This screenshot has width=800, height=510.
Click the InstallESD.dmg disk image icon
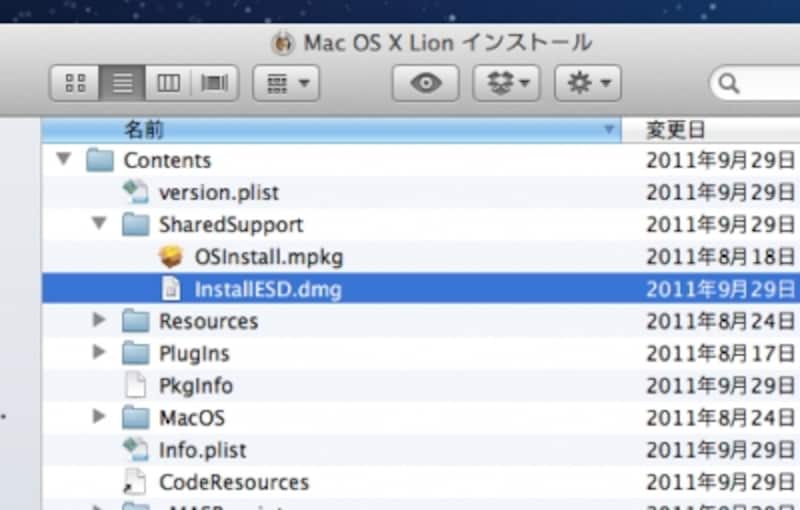click(x=171, y=289)
